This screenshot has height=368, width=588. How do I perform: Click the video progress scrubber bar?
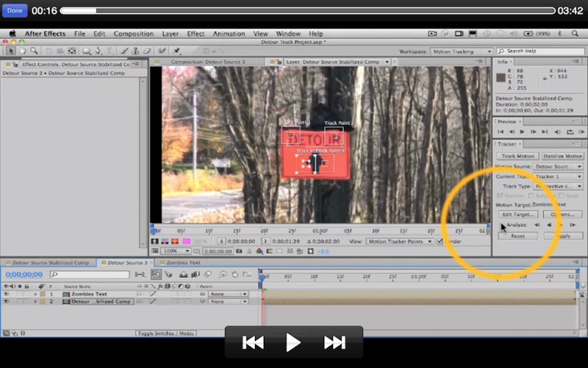point(307,10)
